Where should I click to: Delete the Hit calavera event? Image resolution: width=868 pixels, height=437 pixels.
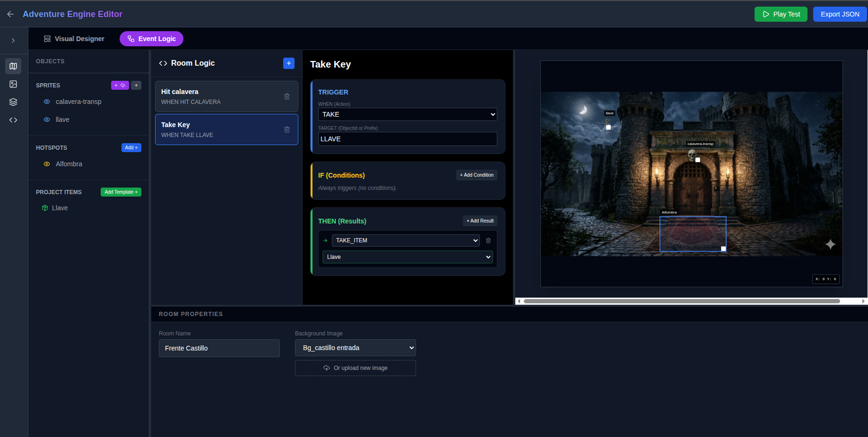tap(287, 96)
